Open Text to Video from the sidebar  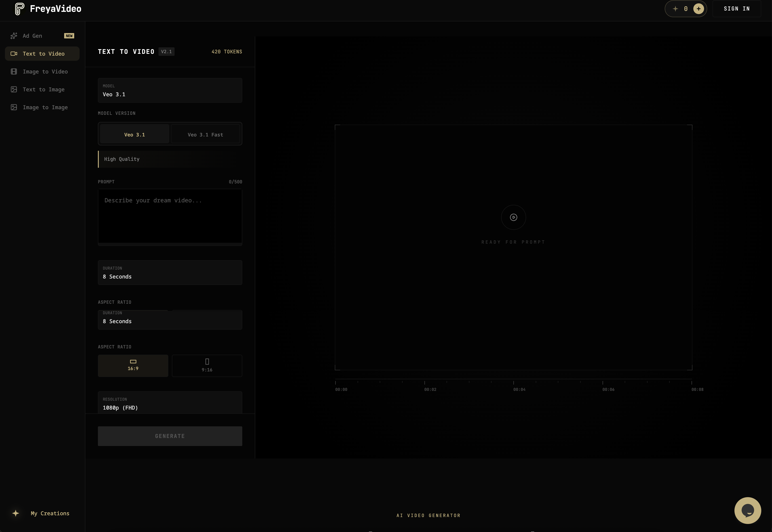pos(43,53)
